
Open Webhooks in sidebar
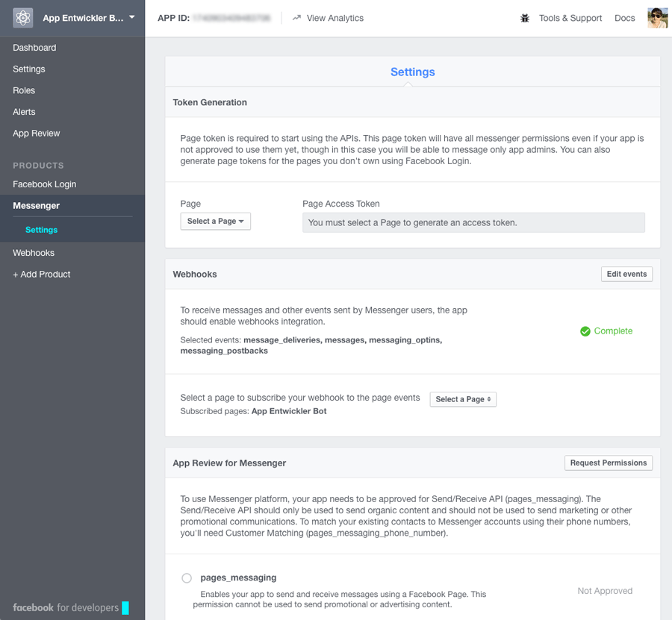[34, 253]
